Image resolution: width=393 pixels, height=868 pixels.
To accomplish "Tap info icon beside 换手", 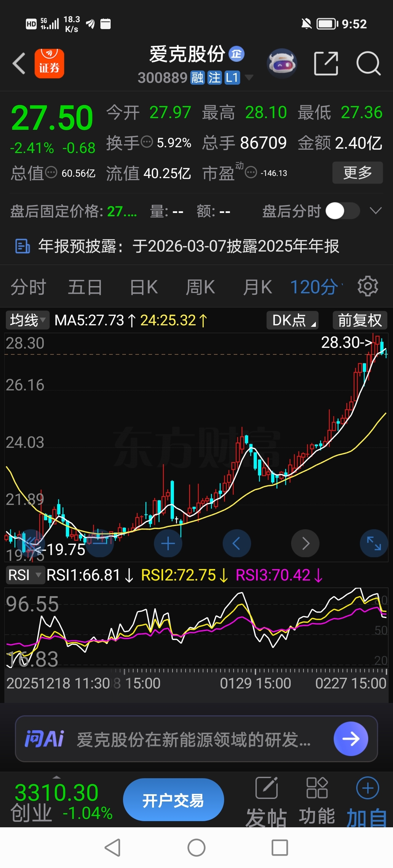I will pyautogui.click(x=147, y=142).
